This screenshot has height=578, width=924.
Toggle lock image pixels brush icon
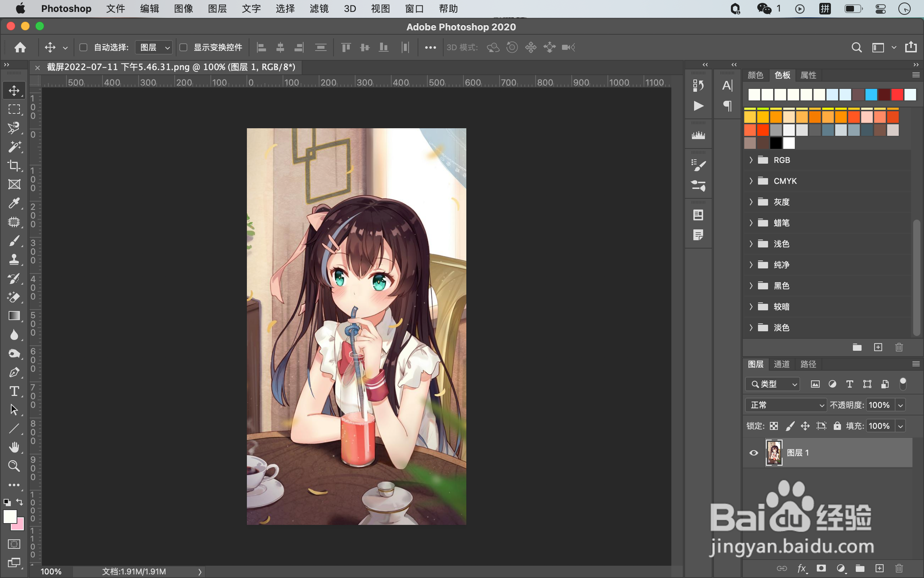pos(790,426)
